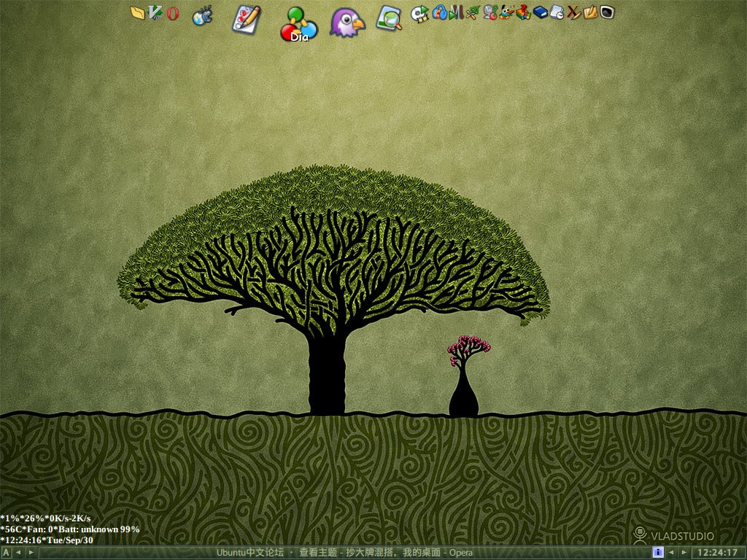Viewport: 747px width, 560px height.
Task: Click the '*1%*26%*0K/s-2K/s' monitor line
Action: point(45,518)
